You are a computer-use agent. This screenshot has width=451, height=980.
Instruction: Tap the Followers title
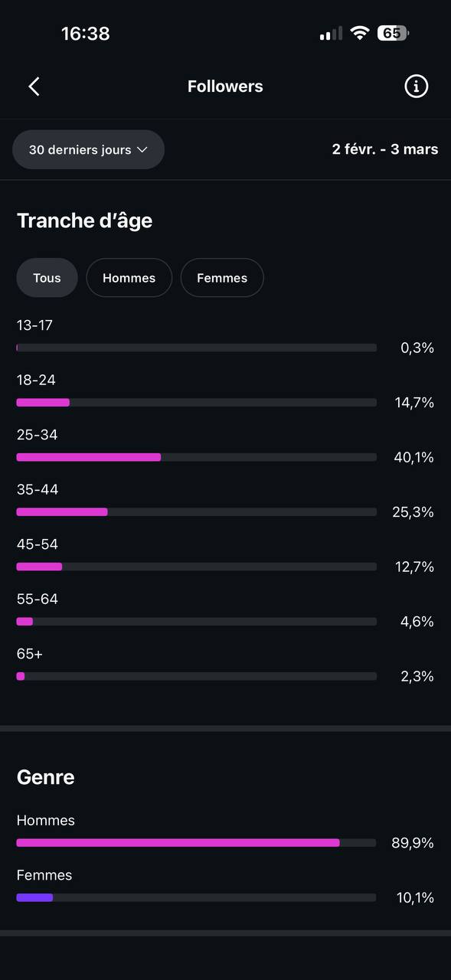[x=225, y=86]
